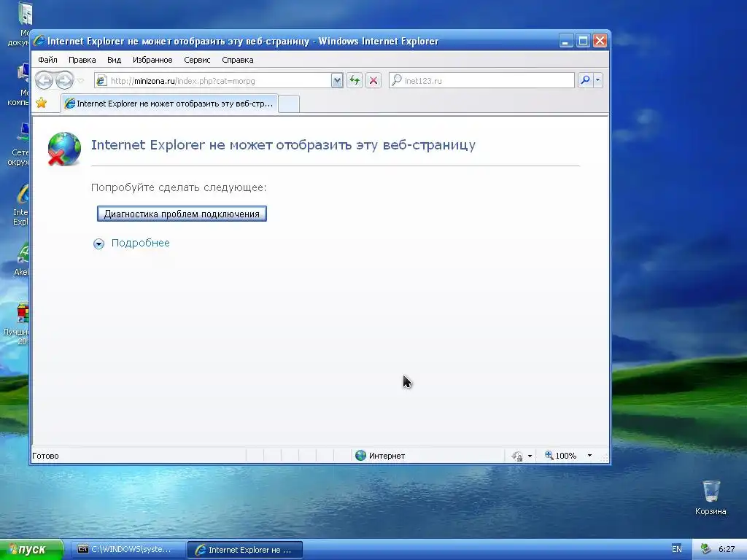This screenshot has width=747, height=560.
Task: Open the Сервис menu
Action: 197,60
